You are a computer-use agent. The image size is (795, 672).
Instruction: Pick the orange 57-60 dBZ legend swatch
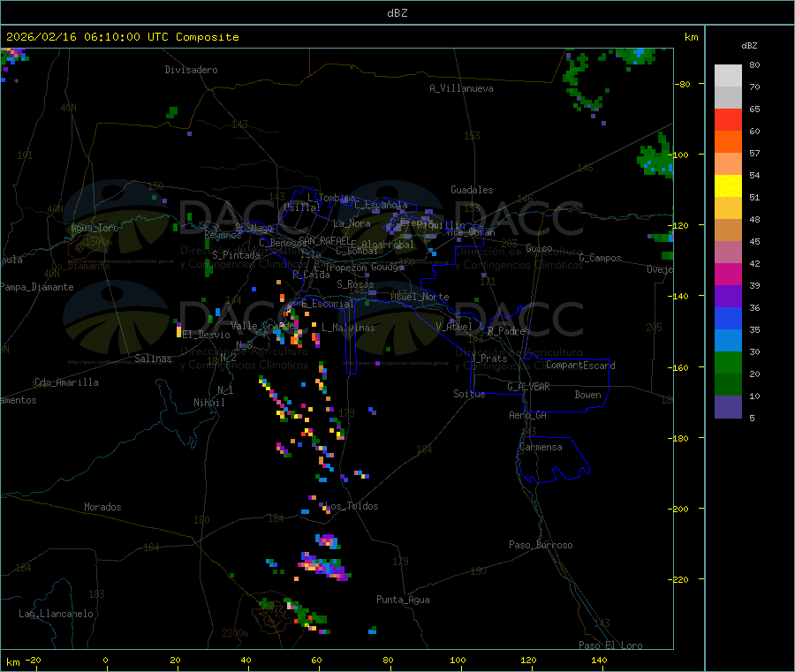[728, 142]
